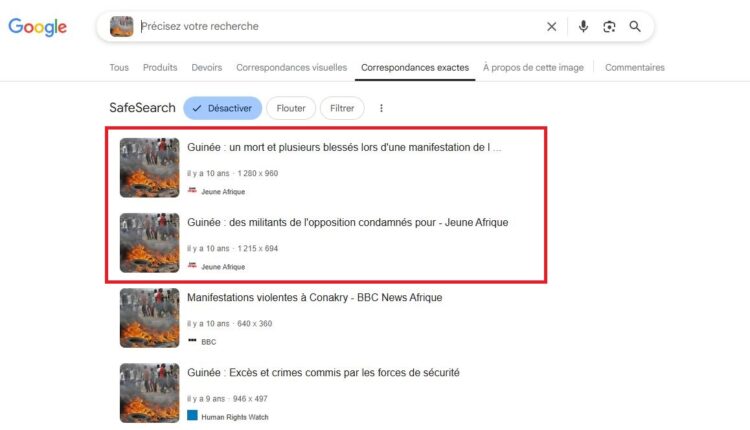Toggle SafeSearch Désactiver option
The height and width of the screenshot is (430, 750).
tap(222, 108)
